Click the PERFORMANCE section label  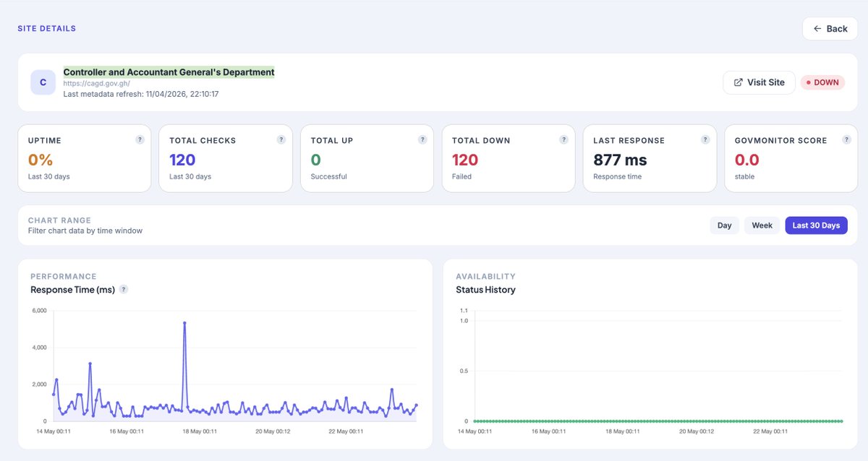click(x=64, y=277)
